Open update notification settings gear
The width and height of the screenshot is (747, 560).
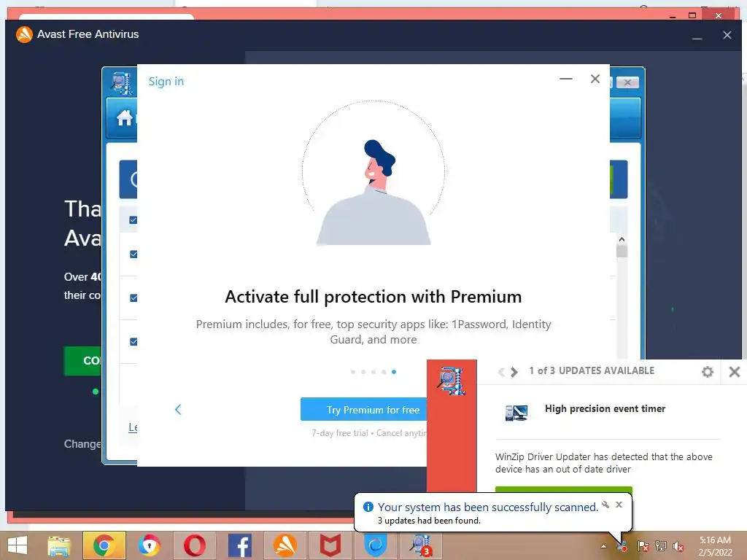click(708, 372)
